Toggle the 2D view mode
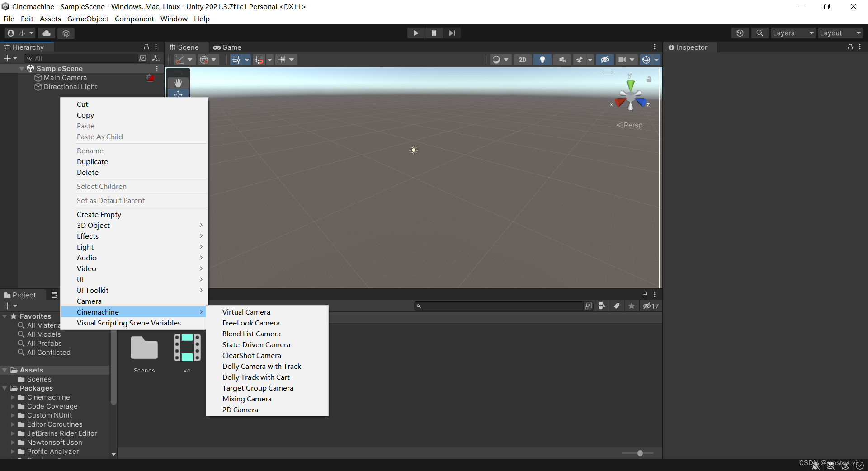The image size is (868, 471). coord(523,60)
